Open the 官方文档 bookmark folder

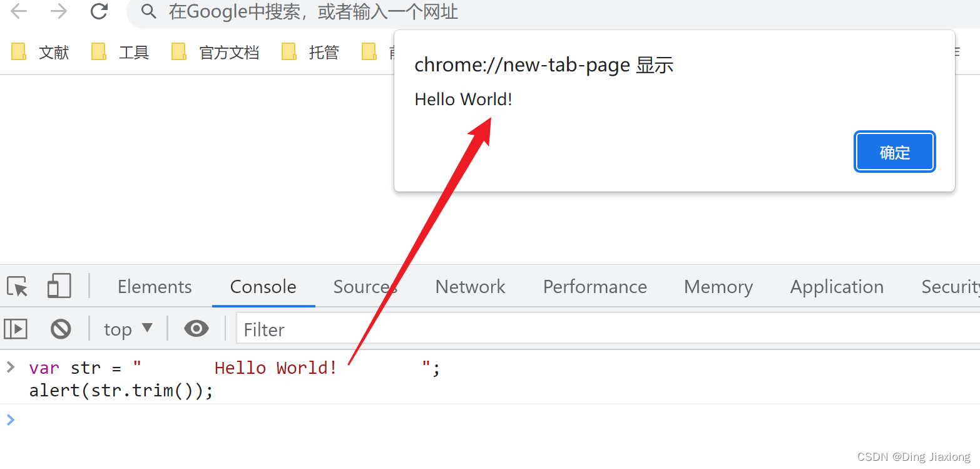[x=215, y=52]
